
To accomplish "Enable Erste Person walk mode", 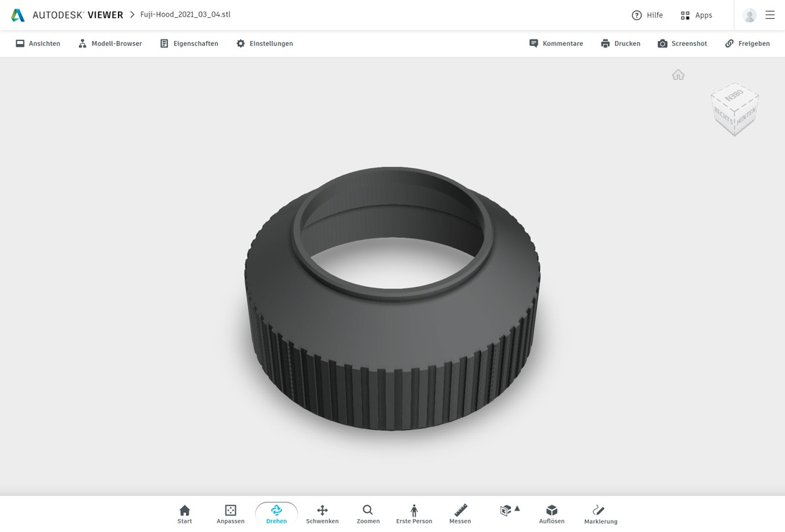I will point(414,514).
